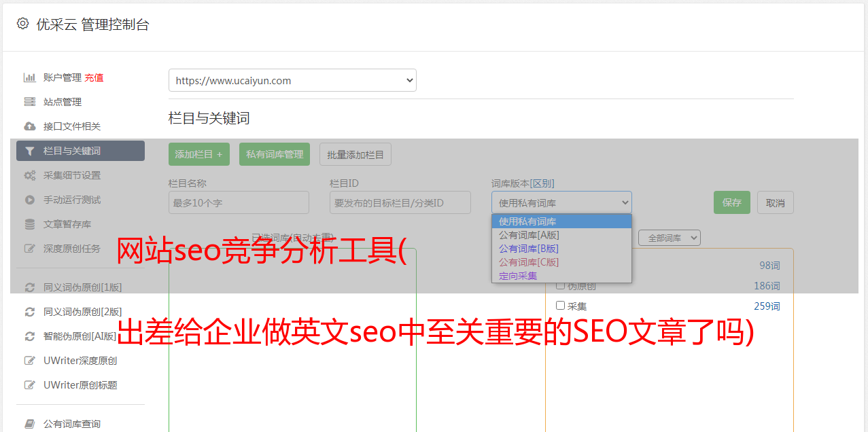Click the 栏目ID input field

point(400,202)
